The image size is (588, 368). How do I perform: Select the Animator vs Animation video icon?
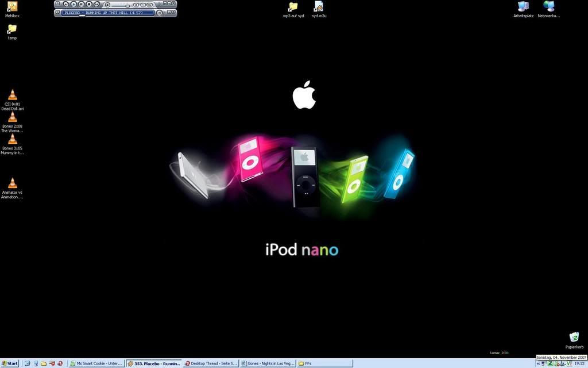(12, 183)
